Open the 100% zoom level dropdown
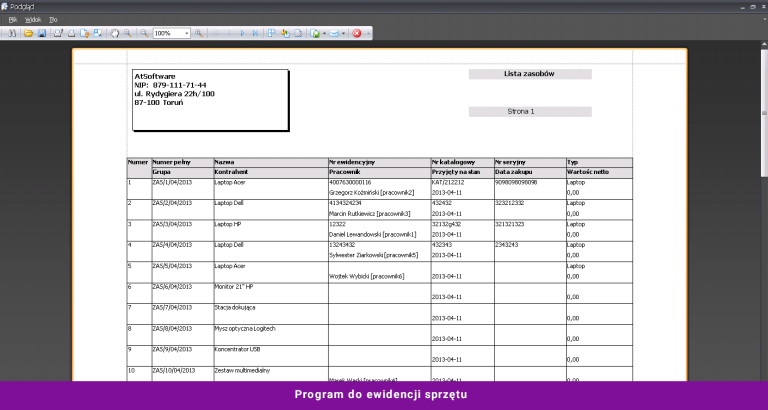Screen dimensions: 768x410 (x=187, y=33)
